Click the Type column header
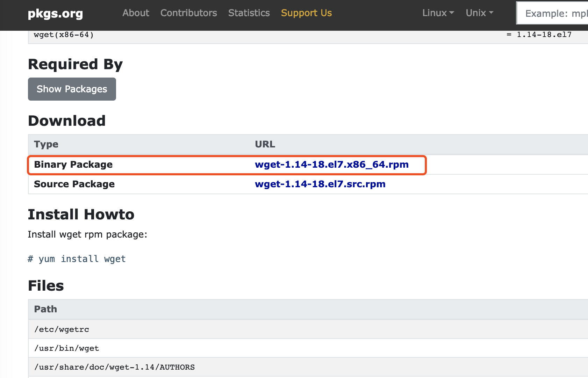 pos(46,144)
